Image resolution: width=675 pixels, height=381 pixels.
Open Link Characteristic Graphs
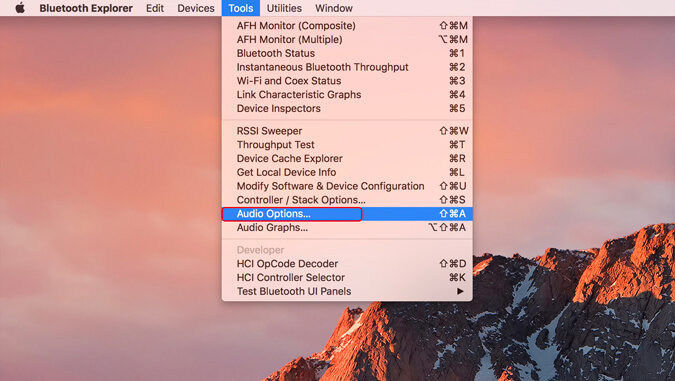(347, 94)
